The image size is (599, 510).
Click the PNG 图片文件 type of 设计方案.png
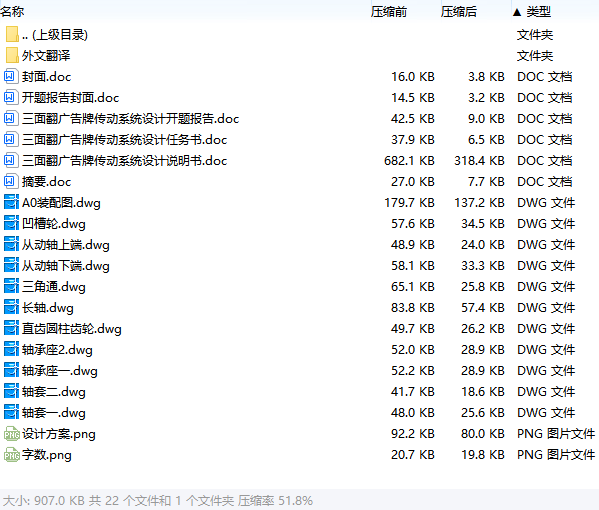click(556, 434)
